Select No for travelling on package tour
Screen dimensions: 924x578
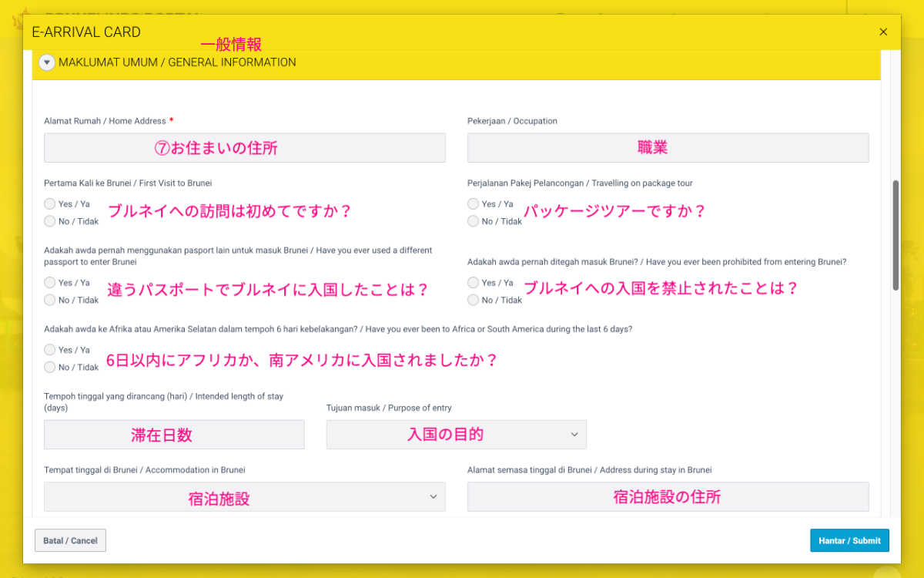[473, 221]
